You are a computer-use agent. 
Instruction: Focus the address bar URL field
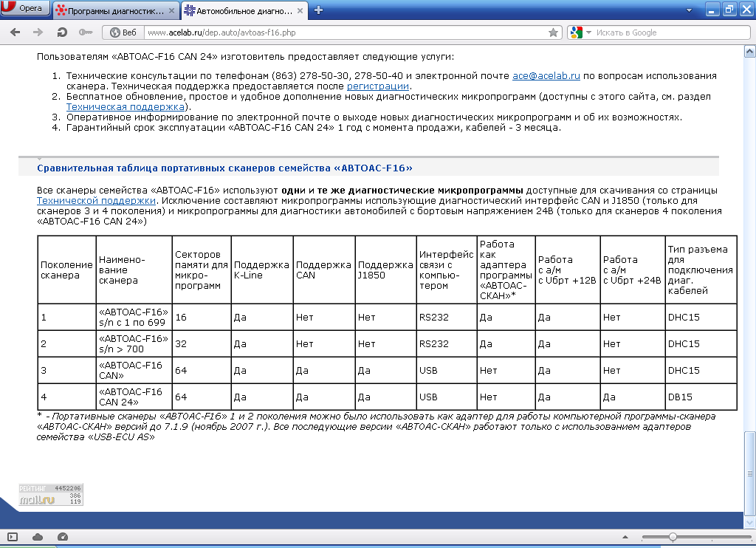346,32
